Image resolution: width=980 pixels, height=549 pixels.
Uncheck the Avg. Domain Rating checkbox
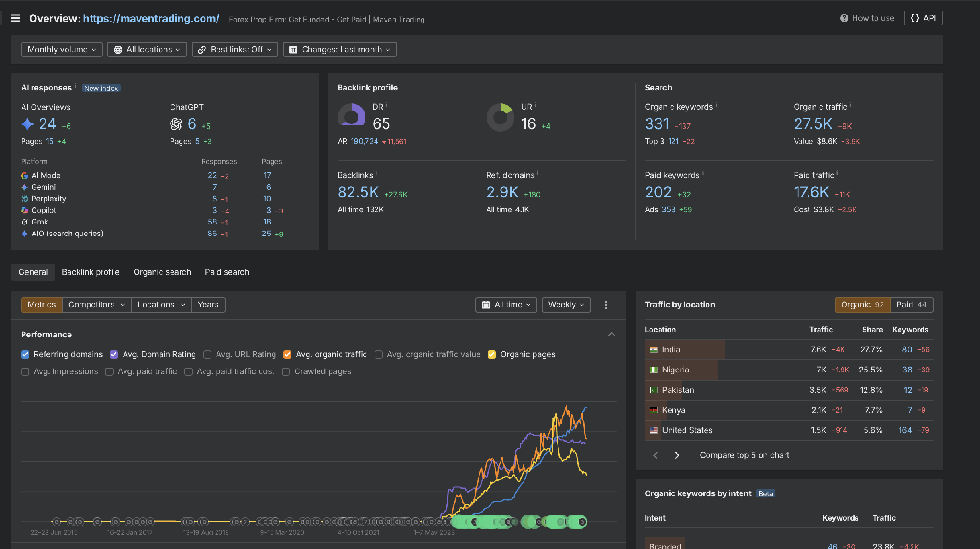[114, 355]
